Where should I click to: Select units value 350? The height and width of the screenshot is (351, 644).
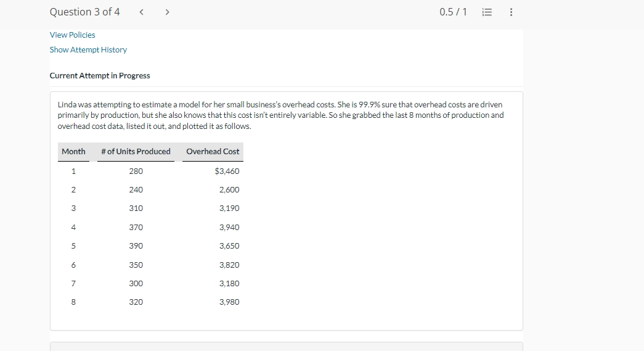coord(136,265)
